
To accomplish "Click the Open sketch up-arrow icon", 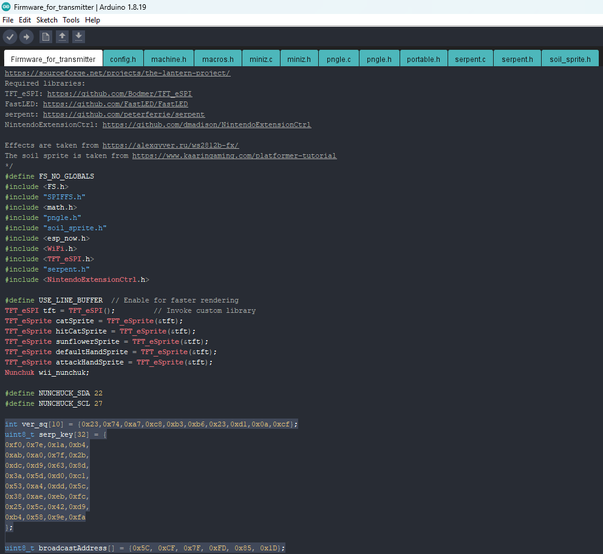I will click(62, 37).
